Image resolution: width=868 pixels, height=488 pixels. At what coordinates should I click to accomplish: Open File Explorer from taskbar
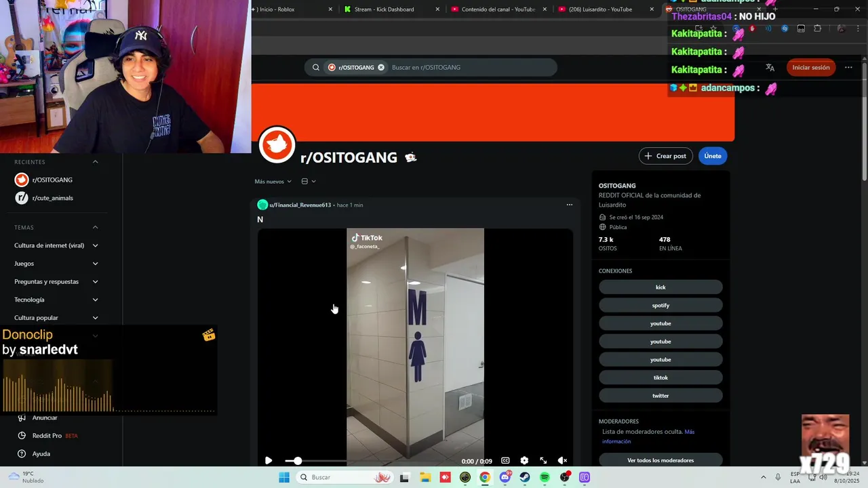[x=425, y=478]
